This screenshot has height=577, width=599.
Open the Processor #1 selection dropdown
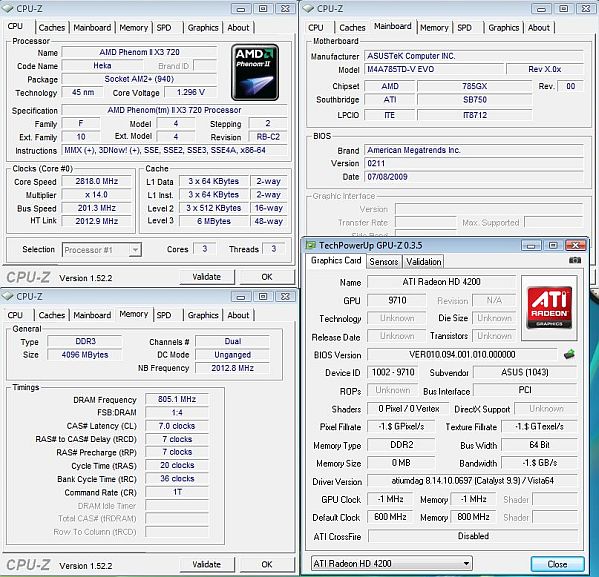coord(102,250)
